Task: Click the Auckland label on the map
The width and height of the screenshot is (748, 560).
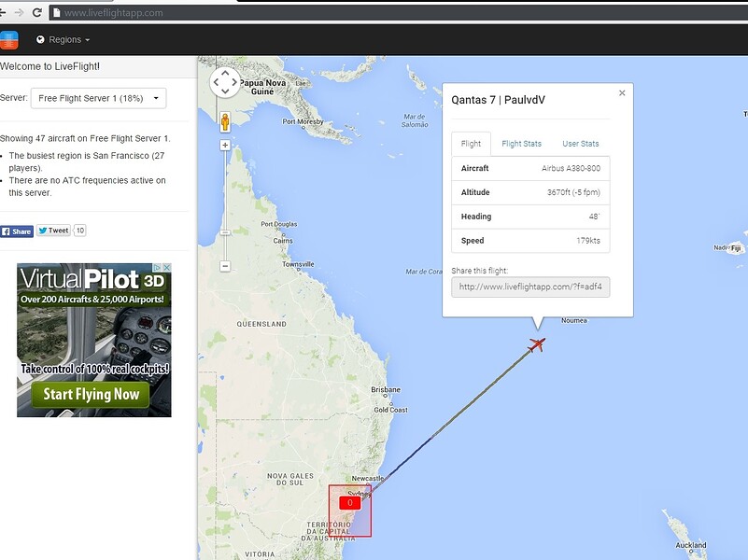Action: [x=691, y=545]
